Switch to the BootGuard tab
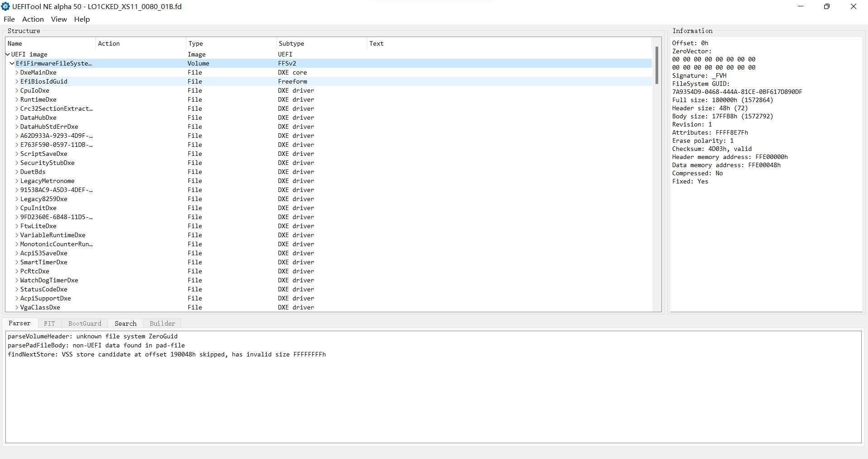This screenshot has width=868, height=459. pyautogui.click(x=85, y=323)
